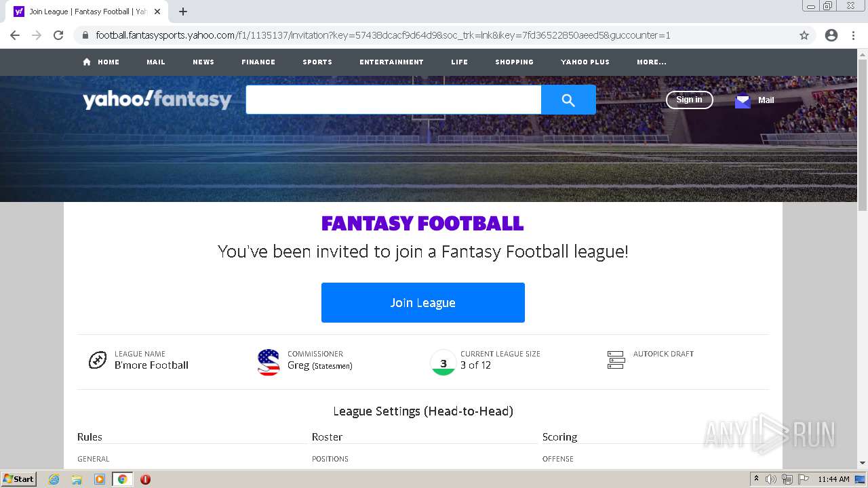Click the home icon in Yahoo navigation
868x488 pixels.
[x=87, y=62]
